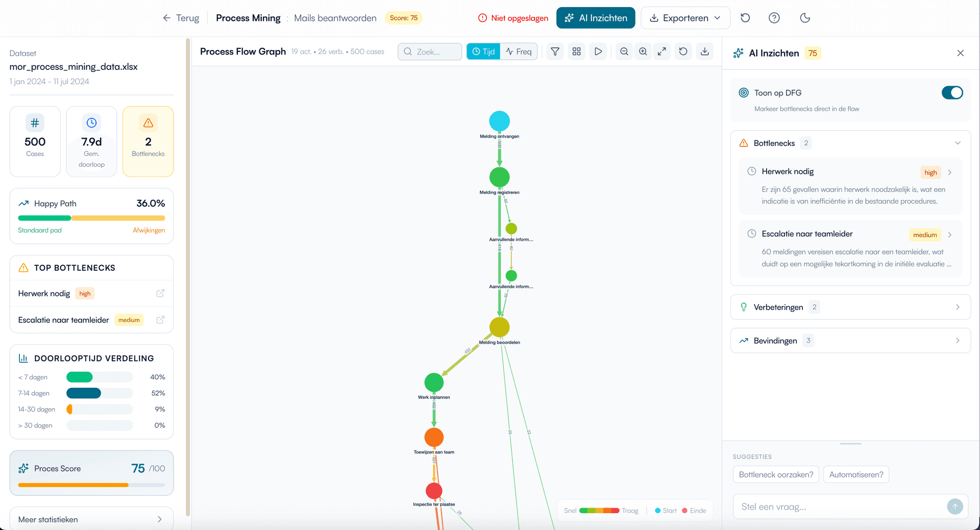Open the filter options for the process graph
Image resolution: width=980 pixels, height=530 pixels.
pyautogui.click(x=555, y=51)
